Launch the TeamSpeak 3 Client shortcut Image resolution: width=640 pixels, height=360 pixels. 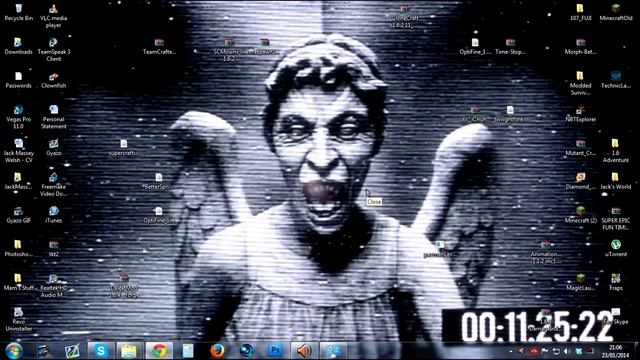pyautogui.click(x=53, y=49)
